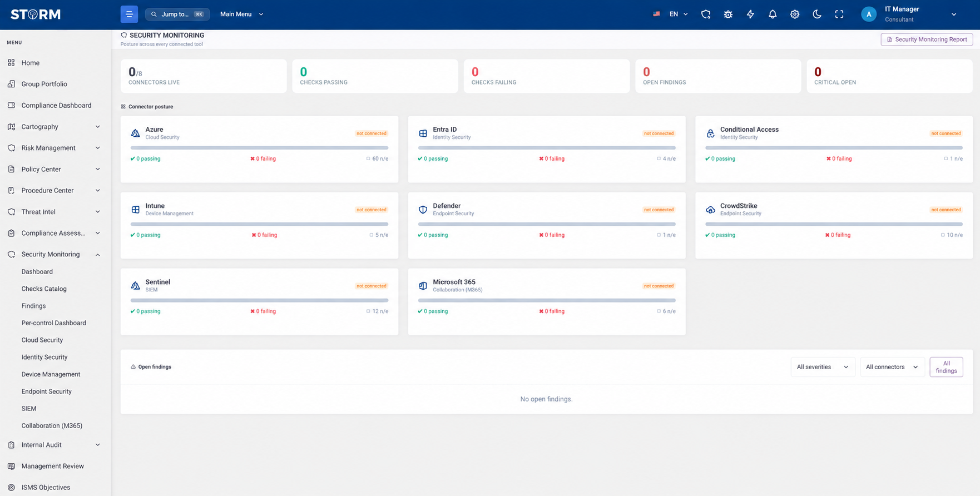
Task: Click the Azure not connected badge
Action: click(x=372, y=133)
